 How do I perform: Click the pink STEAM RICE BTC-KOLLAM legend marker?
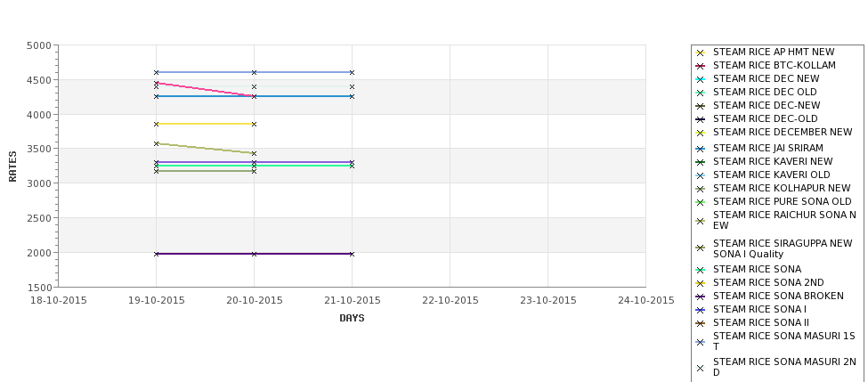tap(700, 66)
